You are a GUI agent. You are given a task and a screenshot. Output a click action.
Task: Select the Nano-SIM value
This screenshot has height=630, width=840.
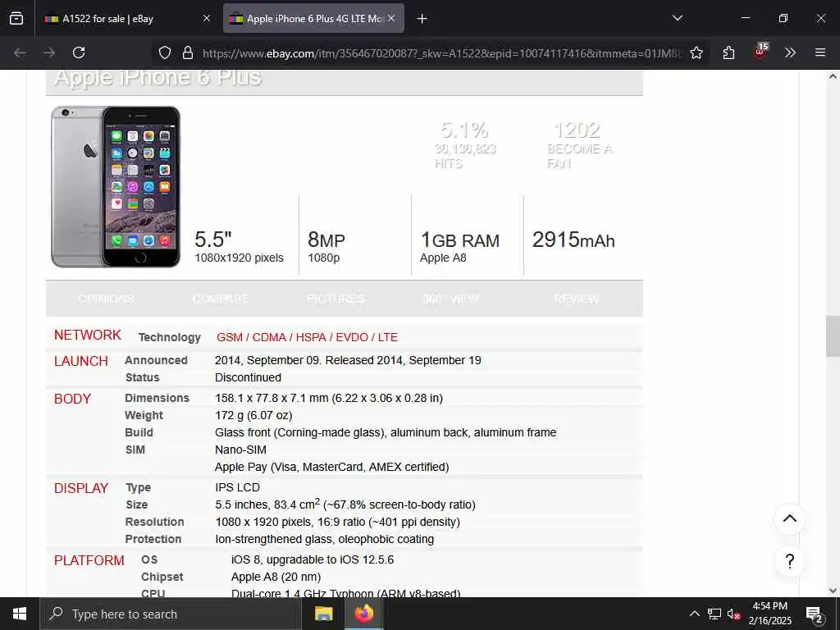[x=240, y=450]
